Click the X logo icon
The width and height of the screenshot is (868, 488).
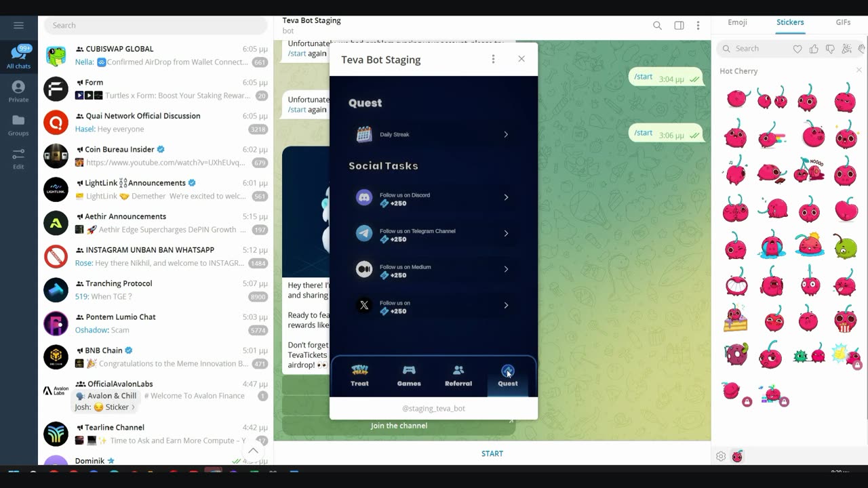364,305
